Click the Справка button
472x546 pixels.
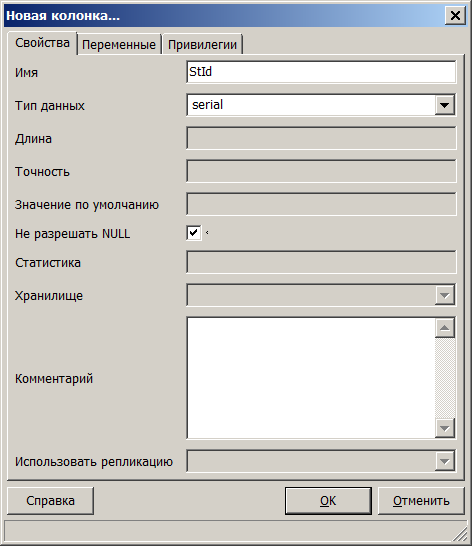(51, 501)
